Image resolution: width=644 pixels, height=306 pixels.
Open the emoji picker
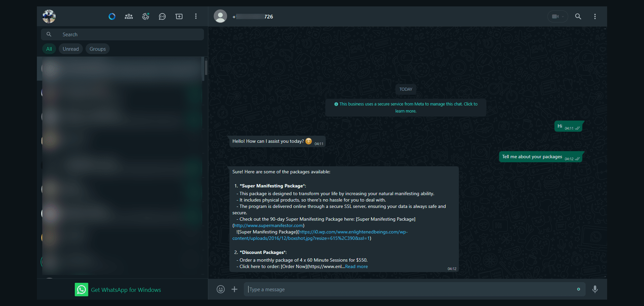click(220, 289)
